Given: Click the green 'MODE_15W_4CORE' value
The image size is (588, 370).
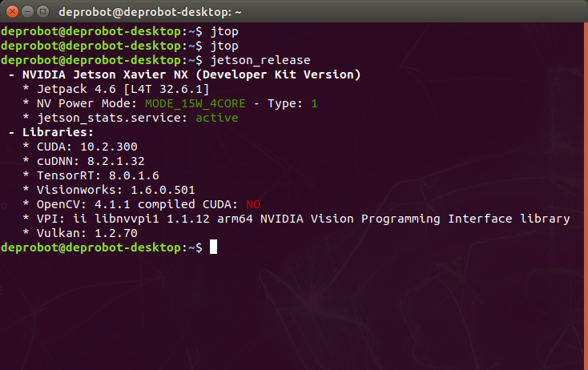Looking at the screenshot, I should click(x=195, y=103).
